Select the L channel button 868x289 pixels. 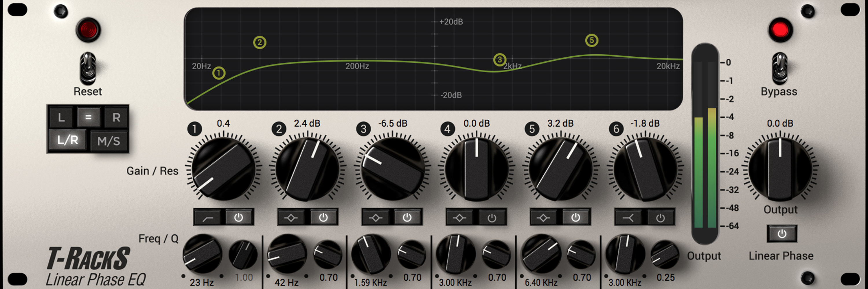click(x=61, y=117)
